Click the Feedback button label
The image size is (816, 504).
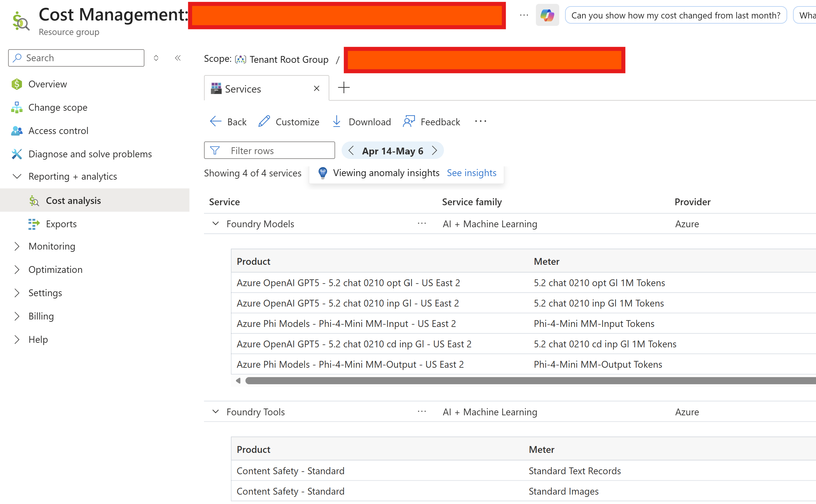point(440,122)
